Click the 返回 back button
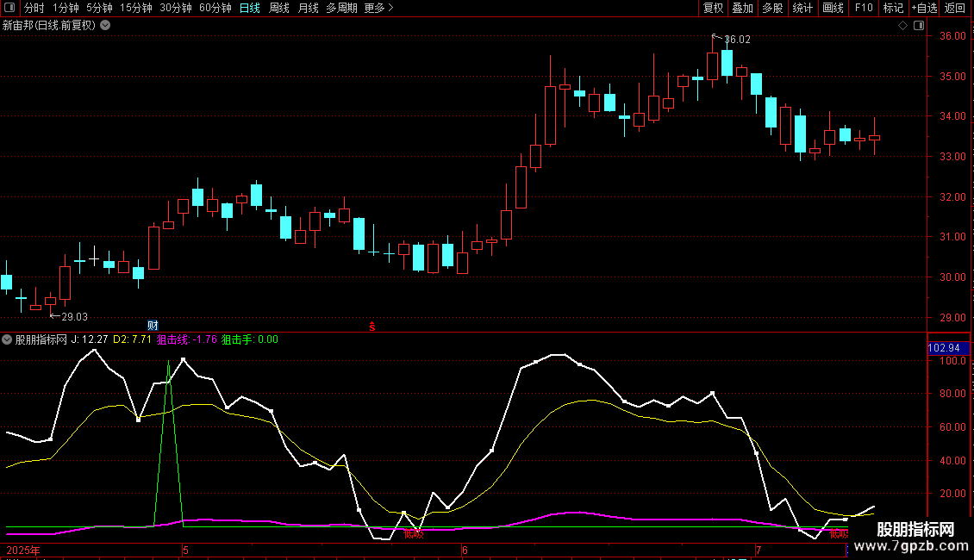The height and width of the screenshot is (560, 974). pyautogui.click(x=955, y=8)
